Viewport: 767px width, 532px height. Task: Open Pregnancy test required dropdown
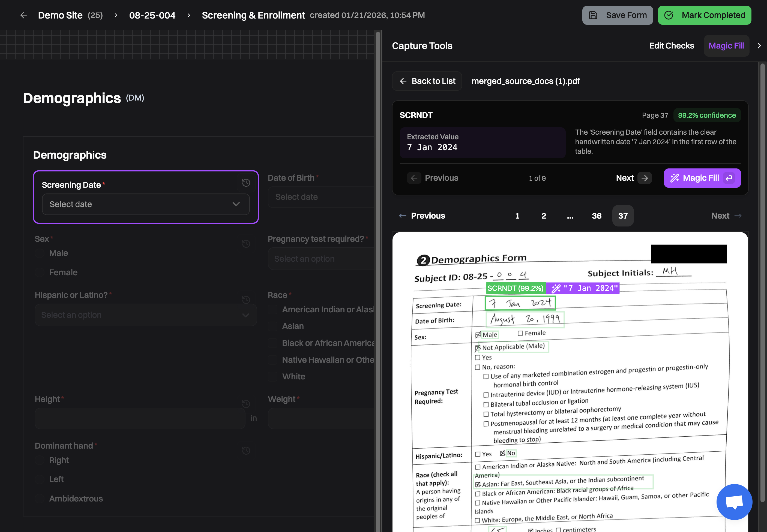coord(321,259)
